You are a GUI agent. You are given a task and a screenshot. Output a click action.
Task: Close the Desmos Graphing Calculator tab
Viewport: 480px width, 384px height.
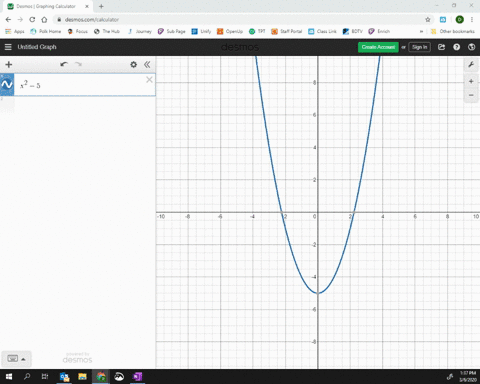(x=87, y=6)
